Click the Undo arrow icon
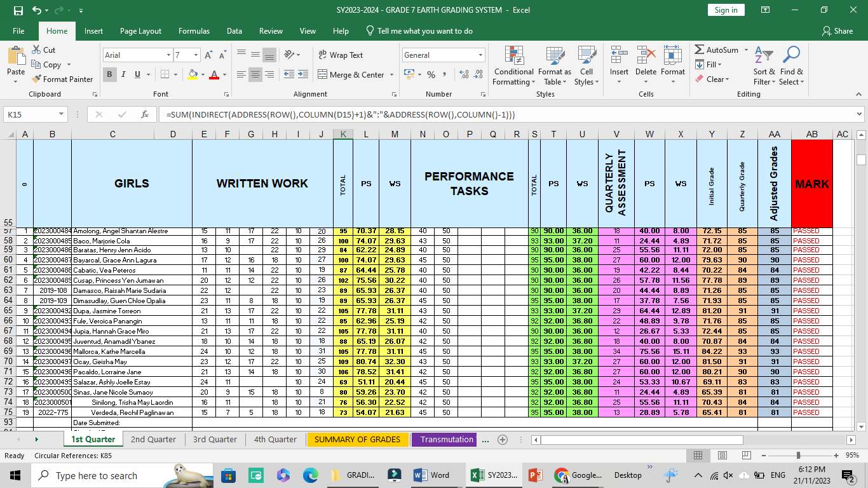 pyautogui.click(x=36, y=10)
